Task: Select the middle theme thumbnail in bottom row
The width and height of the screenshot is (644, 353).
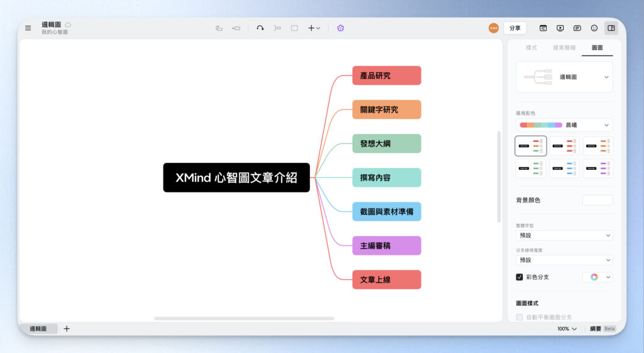Action: pyautogui.click(x=564, y=168)
